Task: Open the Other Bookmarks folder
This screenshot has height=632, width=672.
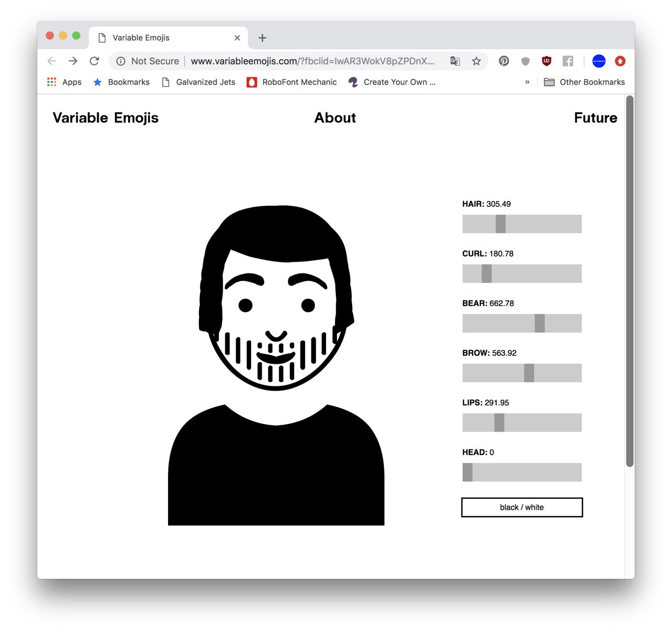Action: point(584,82)
